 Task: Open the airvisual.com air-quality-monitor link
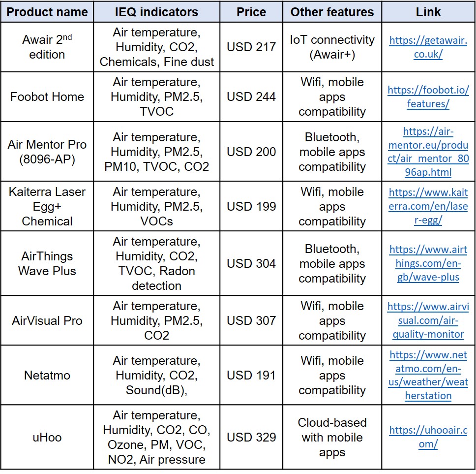pyautogui.click(x=428, y=320)
